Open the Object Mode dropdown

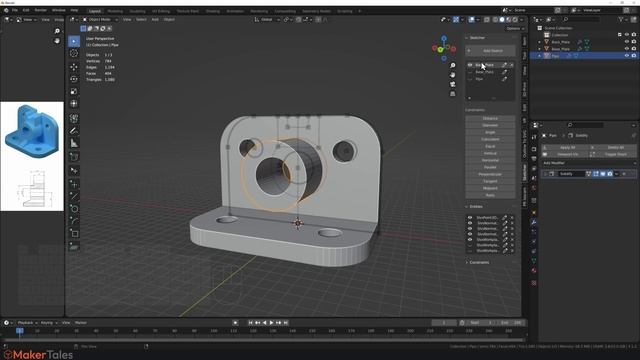coord(100,19)
